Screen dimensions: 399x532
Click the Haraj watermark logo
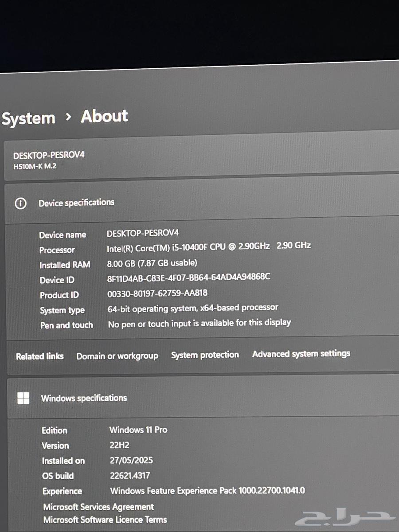[x=345, y=517]
